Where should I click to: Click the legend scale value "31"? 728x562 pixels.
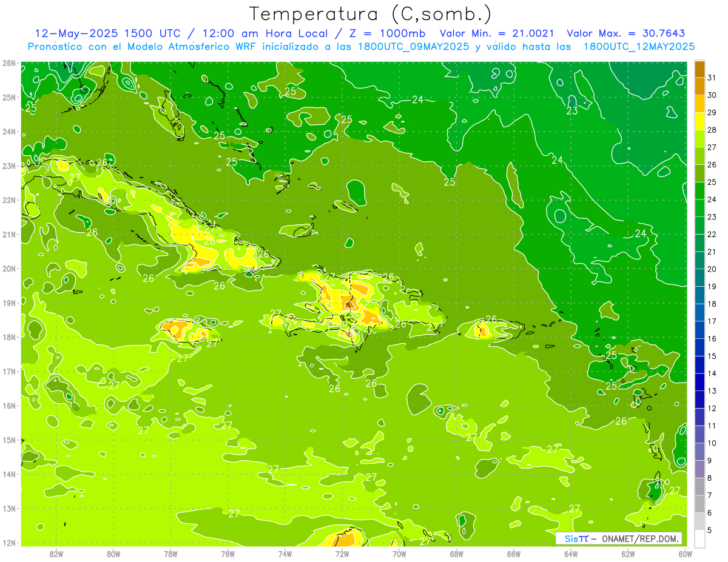(x=712, y=78)
